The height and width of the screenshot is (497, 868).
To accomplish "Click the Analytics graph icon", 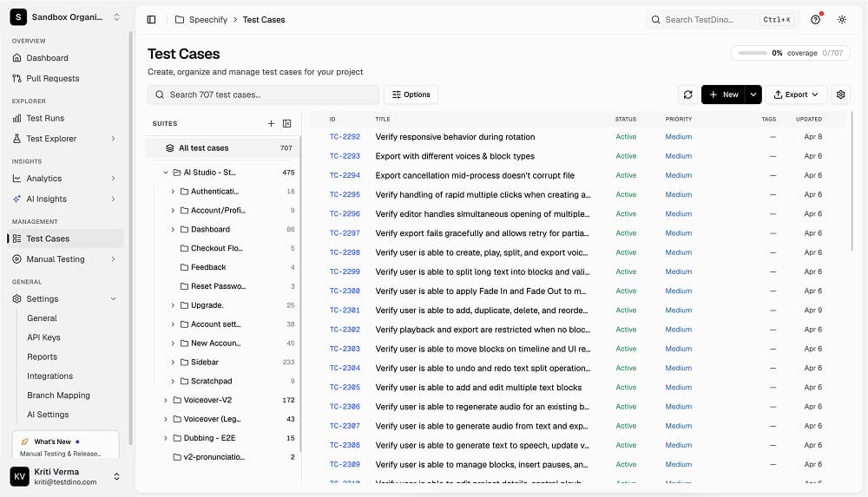I will coord(17,178).
